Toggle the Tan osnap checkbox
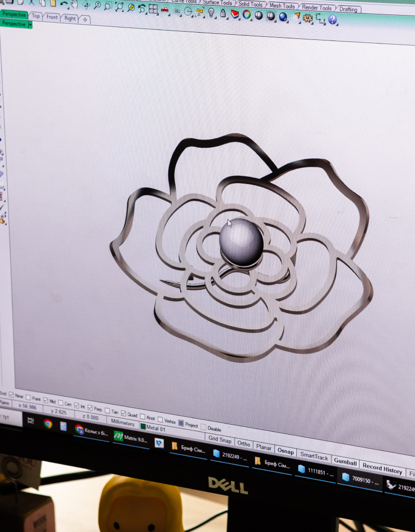The height and width of the screenshot is (532, 415). click(107, 411)
